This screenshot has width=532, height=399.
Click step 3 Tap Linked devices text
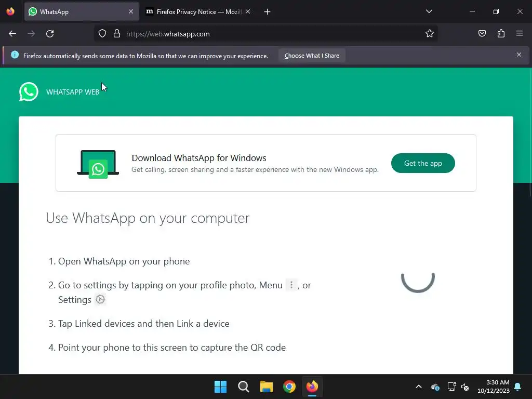143,324
